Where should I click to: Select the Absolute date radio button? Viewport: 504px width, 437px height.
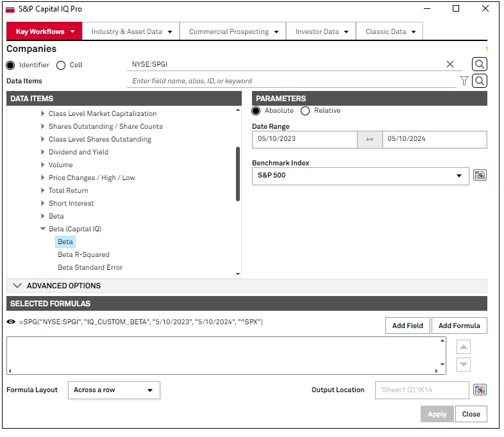pyautogui.click(x=256, y=111)
